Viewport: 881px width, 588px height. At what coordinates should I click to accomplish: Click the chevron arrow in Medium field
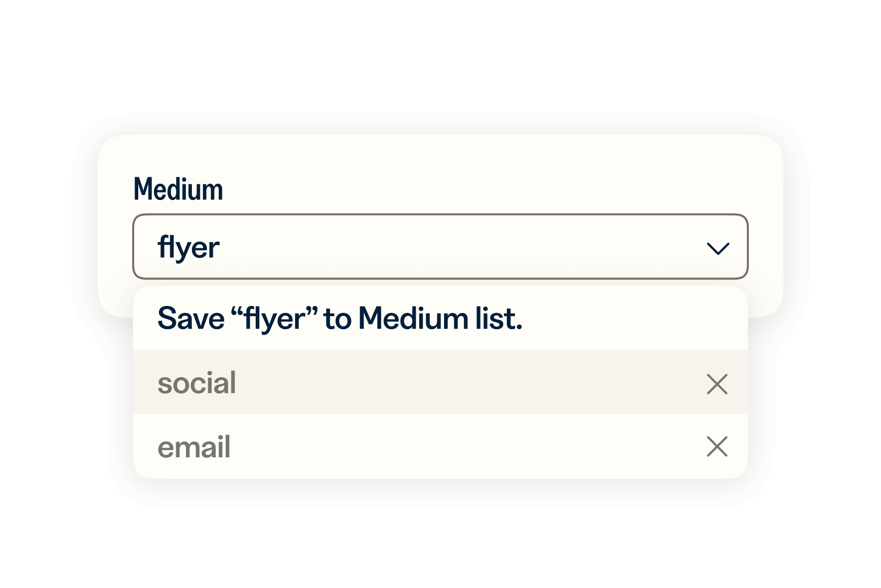717,248
